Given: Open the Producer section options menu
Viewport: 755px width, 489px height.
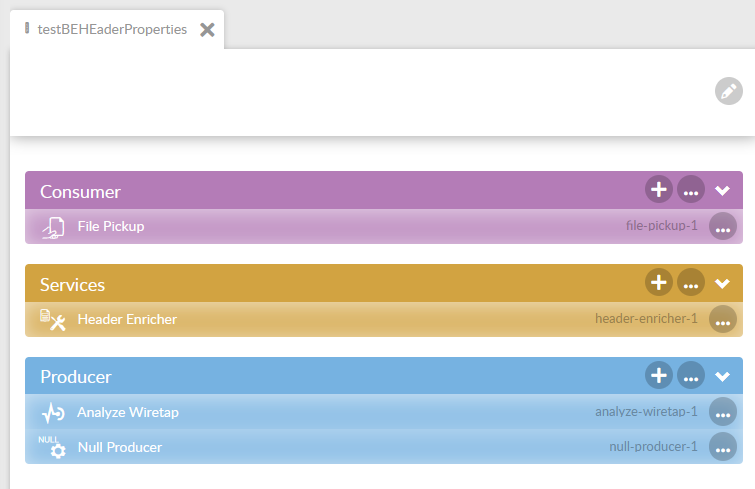Looking at the screenshot, I should pyautogui.click(x=691, y=376).
